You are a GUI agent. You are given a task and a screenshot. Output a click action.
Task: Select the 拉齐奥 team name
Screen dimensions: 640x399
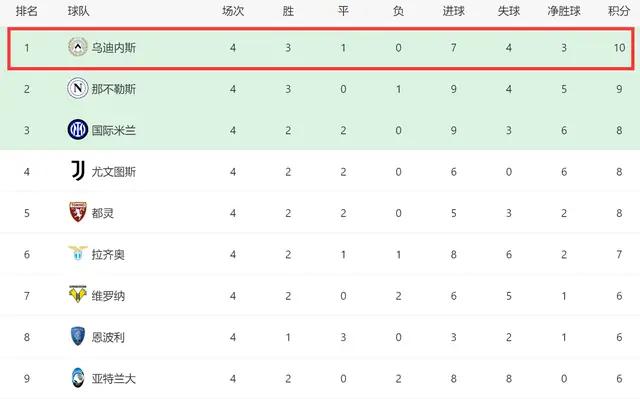point(108,255)
